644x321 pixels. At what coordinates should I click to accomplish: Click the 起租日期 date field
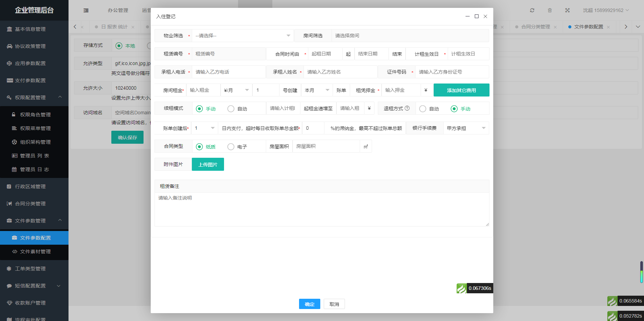[x=325, y=54]
